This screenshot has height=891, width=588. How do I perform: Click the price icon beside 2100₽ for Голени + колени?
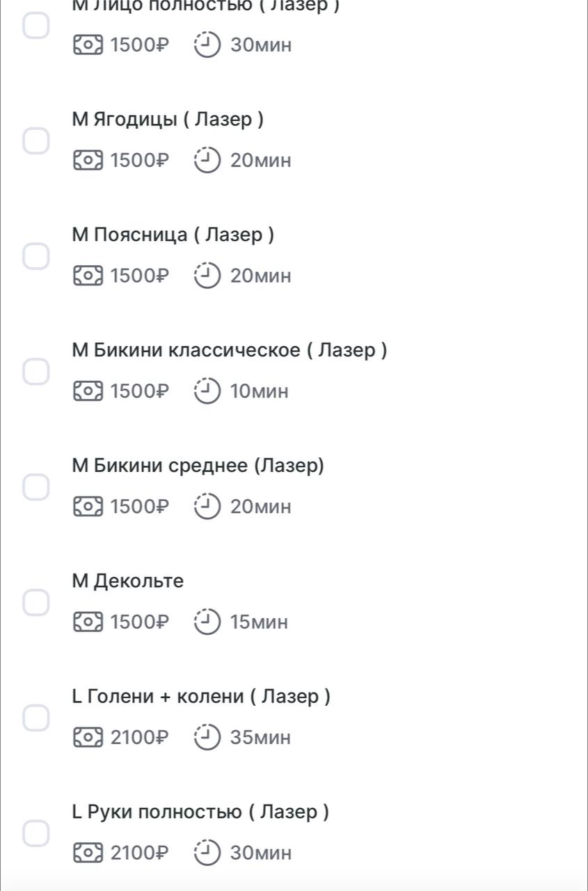(88, 737)
